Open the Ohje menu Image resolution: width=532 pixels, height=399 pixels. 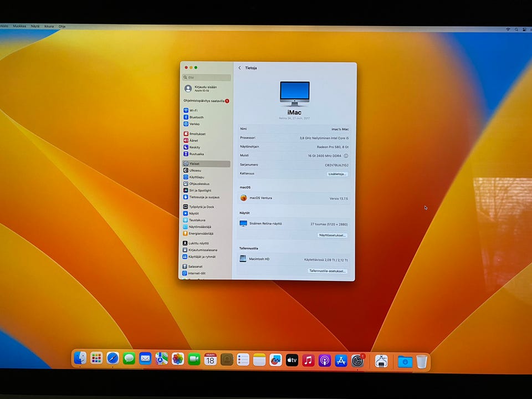(x=62, y=27)
